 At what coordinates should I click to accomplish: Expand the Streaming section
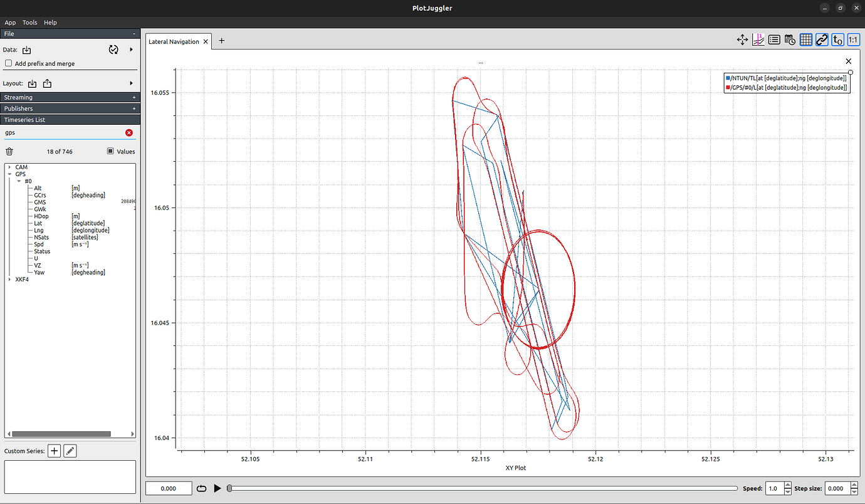[x=134, y=97]
